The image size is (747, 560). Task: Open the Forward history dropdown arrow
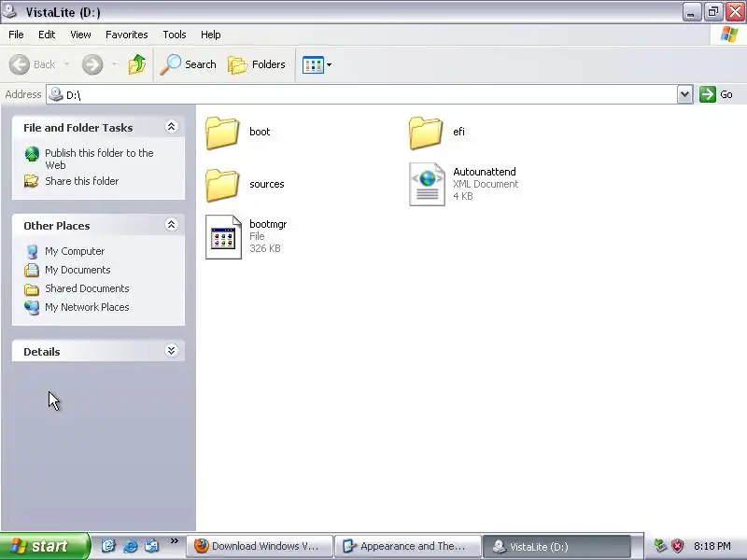[x=114, y=63]
